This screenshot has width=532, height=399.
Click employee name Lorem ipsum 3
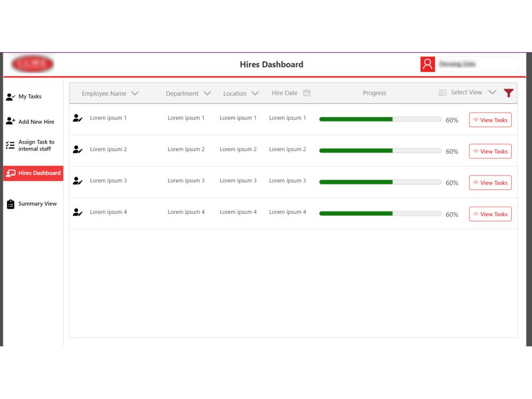tap(108, 180)
